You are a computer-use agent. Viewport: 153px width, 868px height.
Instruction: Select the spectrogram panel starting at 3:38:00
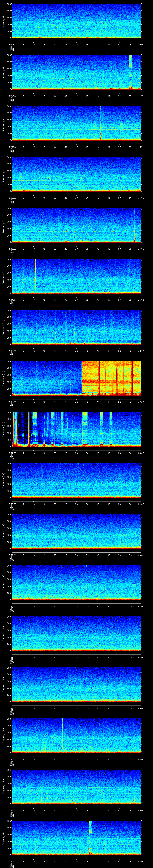coord(77,480)
